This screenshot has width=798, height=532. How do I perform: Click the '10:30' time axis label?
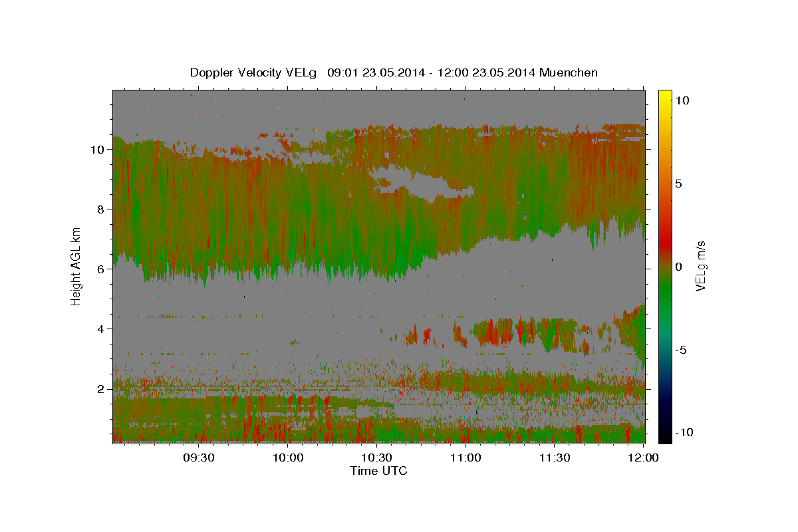tap(377, 458)
